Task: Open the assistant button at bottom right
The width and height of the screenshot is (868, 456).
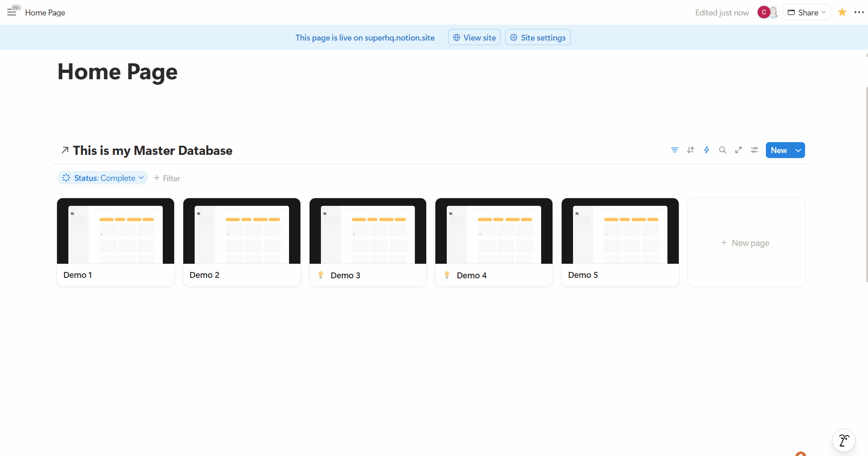Action: coord(844,441)
